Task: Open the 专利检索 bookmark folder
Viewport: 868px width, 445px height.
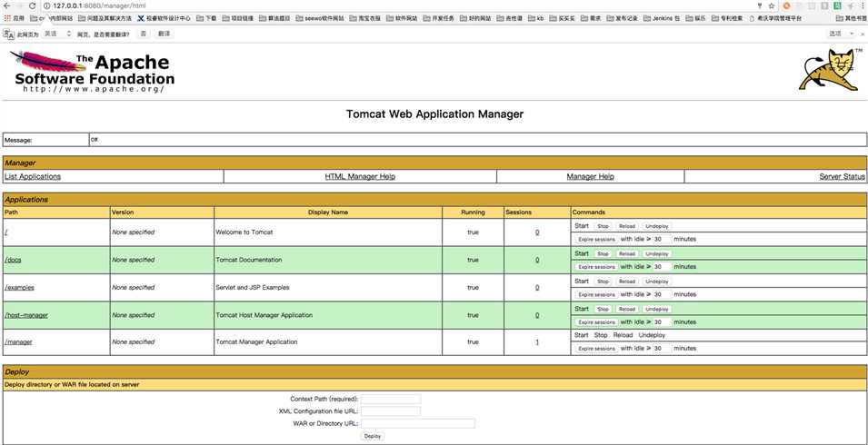Action: point(727,18)
